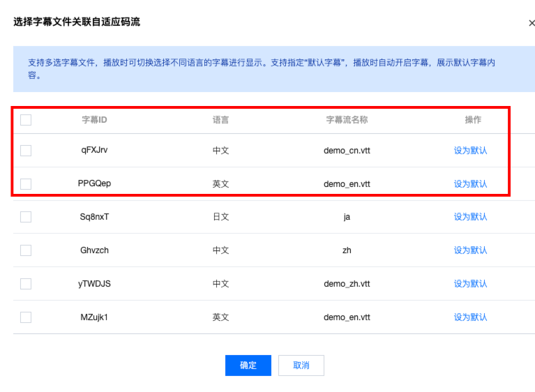Check the box for subtitle MZujk1
Viewport: 535px width, 392px height.
26,317
